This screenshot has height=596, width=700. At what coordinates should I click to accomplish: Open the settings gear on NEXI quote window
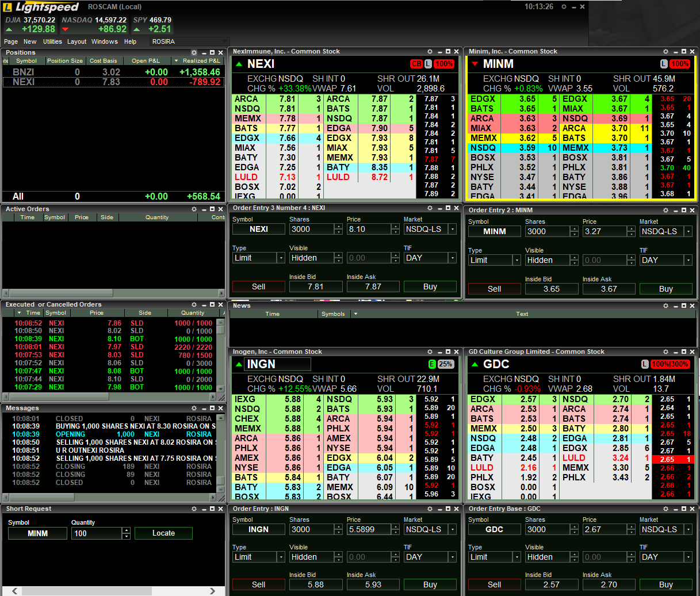[429, 51]
